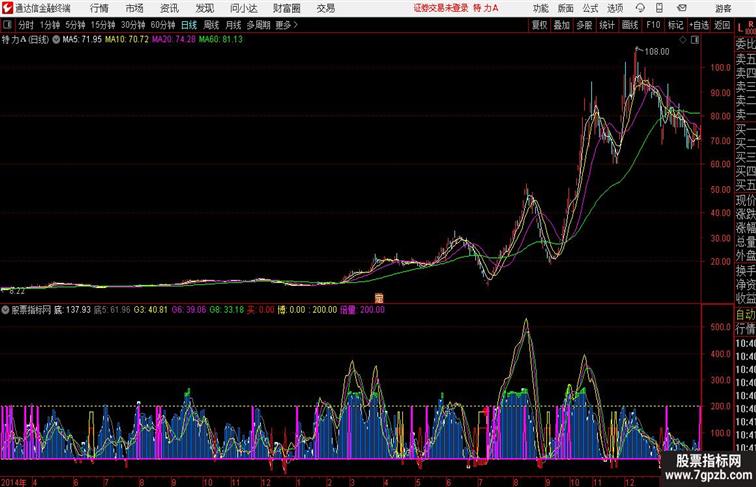Click the 画线 drawing button

point(630,25)
